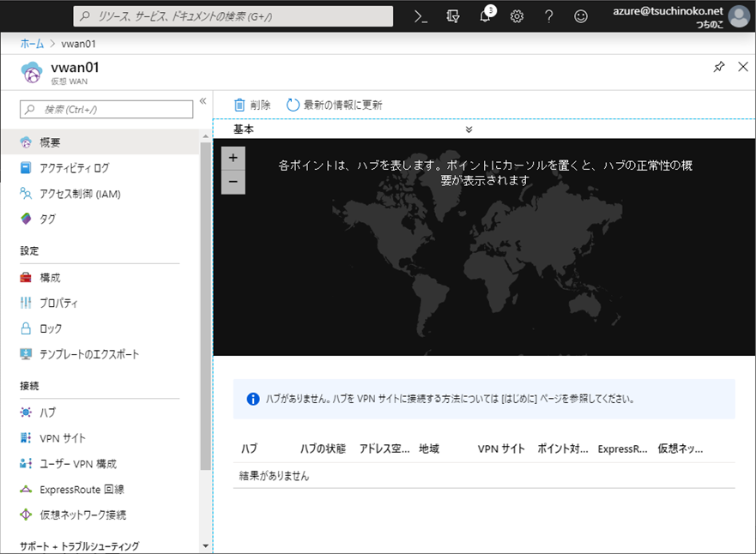Close the vwan01 blade
This screenshot has width=756, height=554.
tap(743, 67)
